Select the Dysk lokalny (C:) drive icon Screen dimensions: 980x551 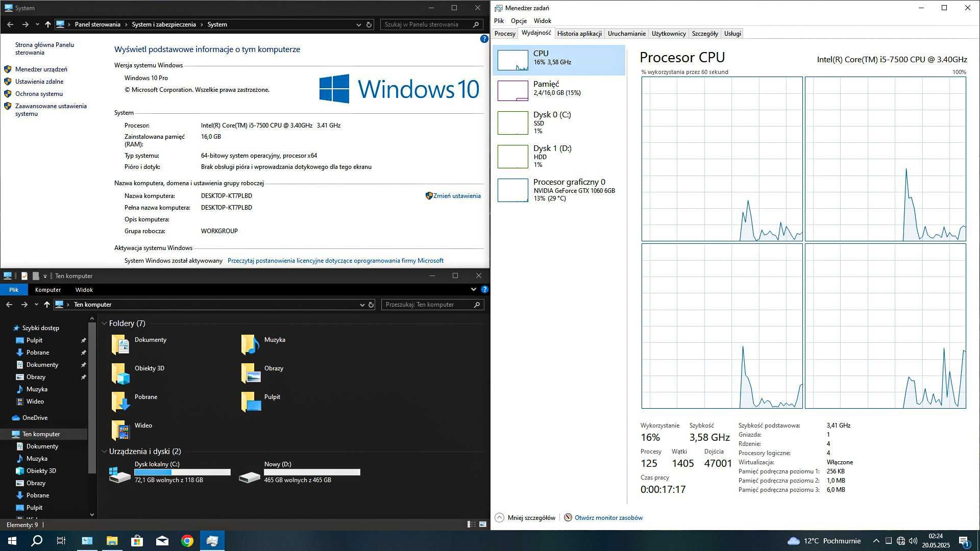point(120,474)
